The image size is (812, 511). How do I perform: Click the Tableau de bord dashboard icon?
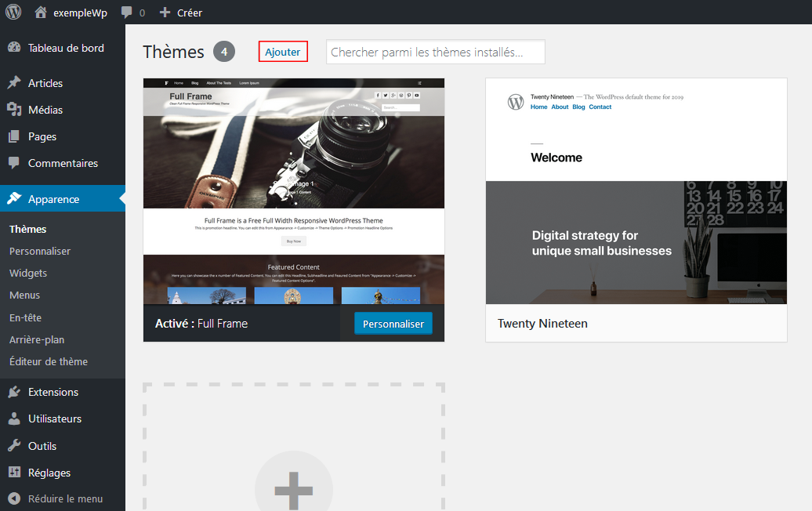coord(14,48)
